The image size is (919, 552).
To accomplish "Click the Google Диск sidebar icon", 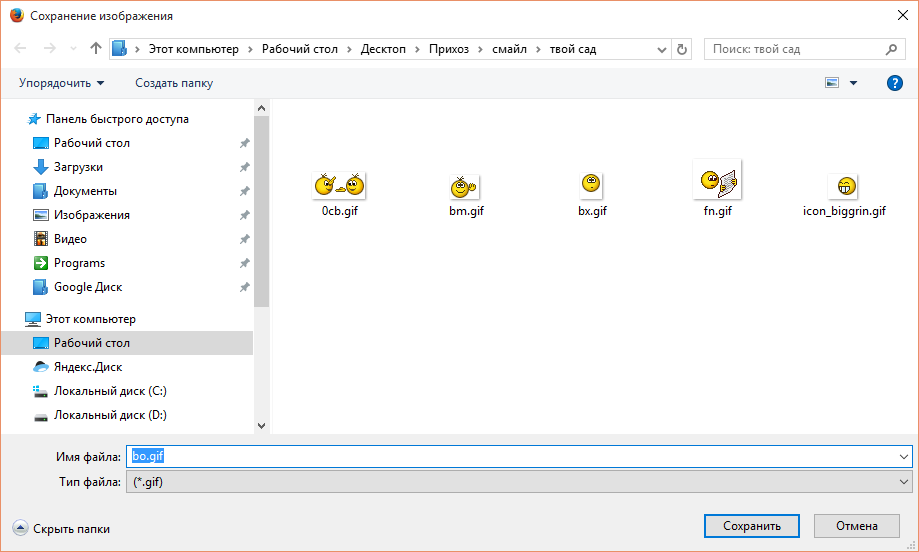I will (x=41, y=287).
